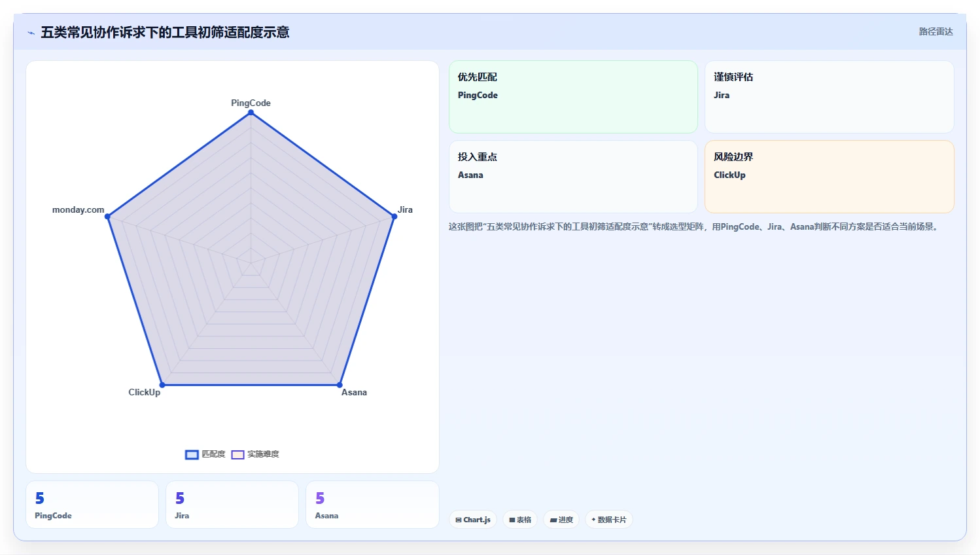Open the 风险边界 ClickUp card
Screen dimensions: 980x555
pos(829,177)
